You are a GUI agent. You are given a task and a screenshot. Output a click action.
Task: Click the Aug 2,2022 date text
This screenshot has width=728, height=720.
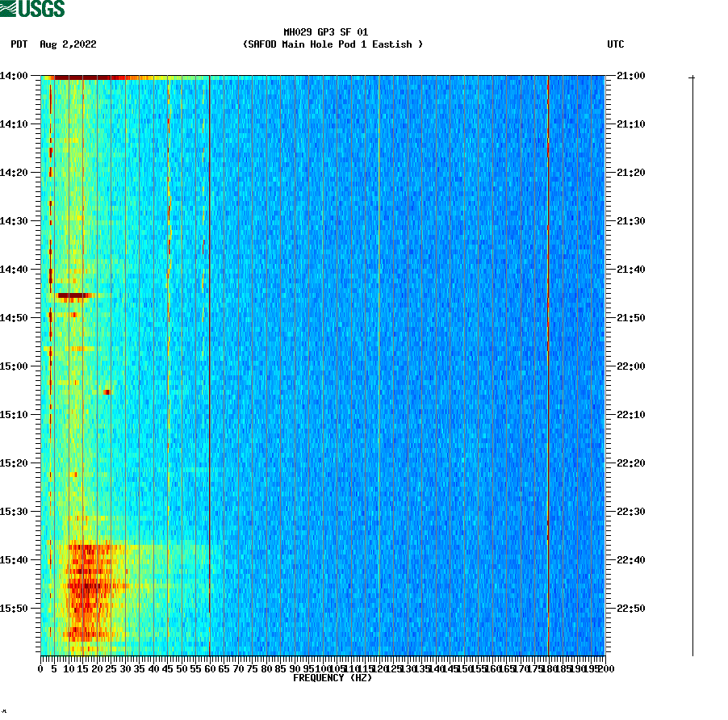click(x=68, y=44)
